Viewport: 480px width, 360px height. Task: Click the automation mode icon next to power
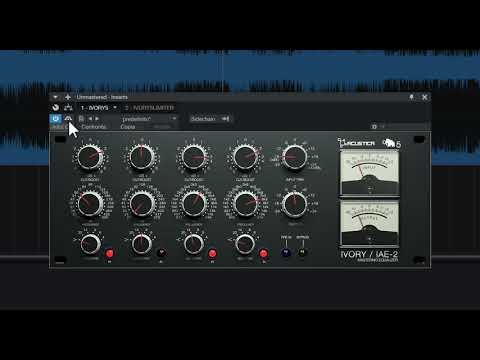[68, 118]
